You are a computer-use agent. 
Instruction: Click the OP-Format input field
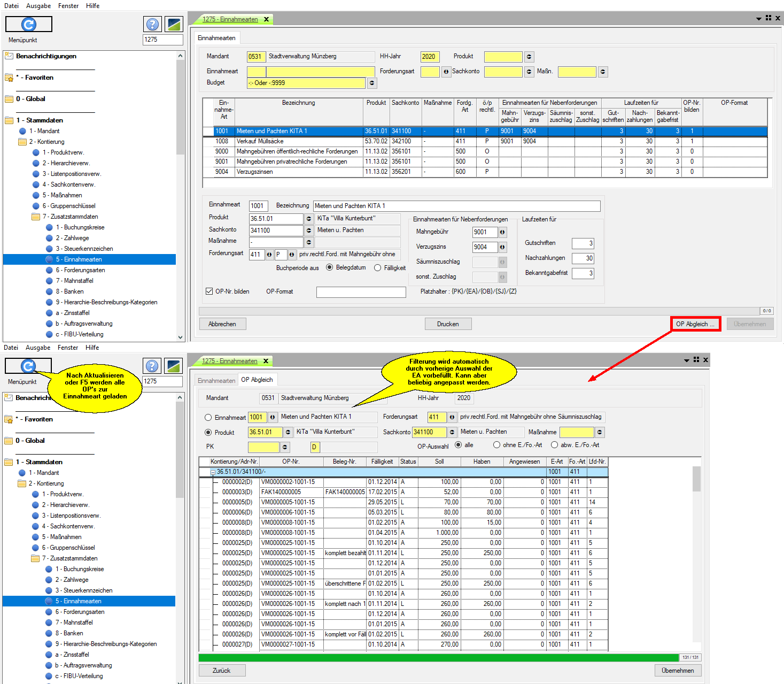click(361, 292)
